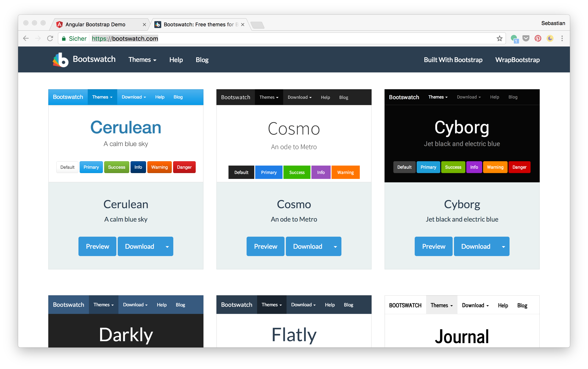Expand the Download dropdown for Cosmo theme
Viewport: 588px width, 369px height.
tap(336, 246)
